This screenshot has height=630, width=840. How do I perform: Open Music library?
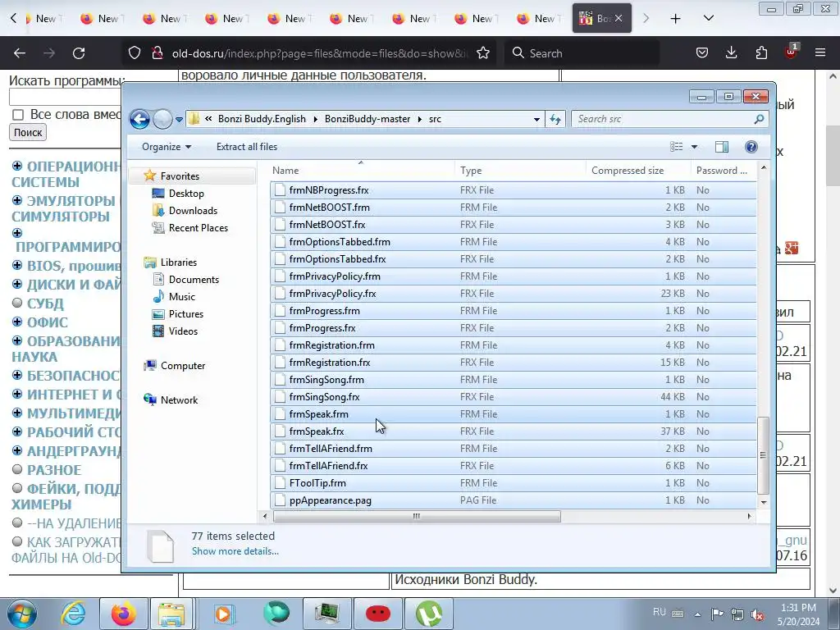coord(181,296)
